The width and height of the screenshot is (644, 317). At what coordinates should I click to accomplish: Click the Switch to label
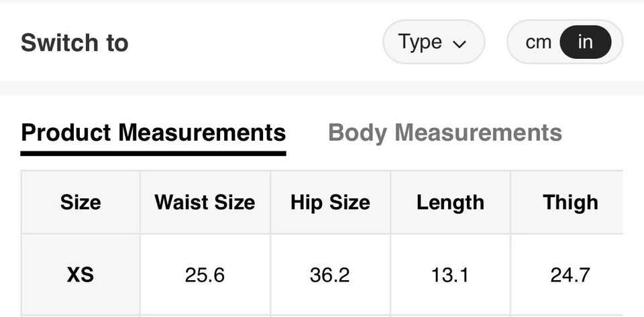click(74, 43)
